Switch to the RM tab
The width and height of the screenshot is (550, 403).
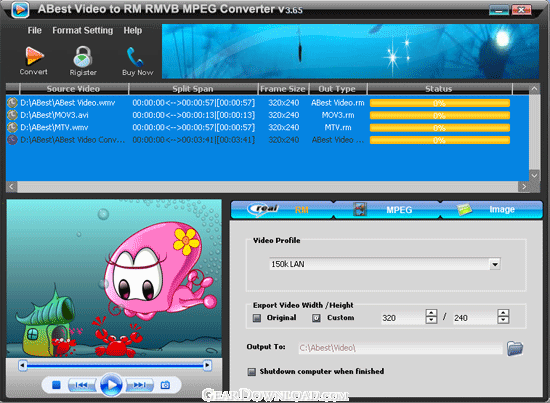coord(282,210)
